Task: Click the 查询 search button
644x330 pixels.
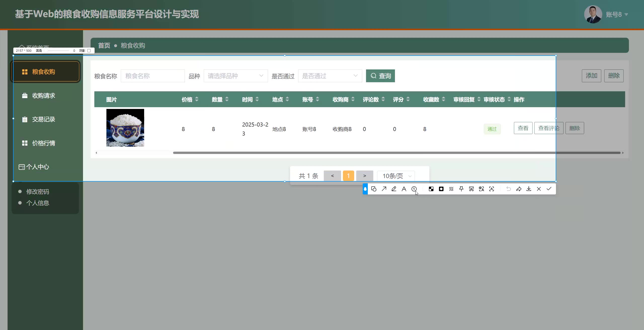Action: (x=380, y=76)
